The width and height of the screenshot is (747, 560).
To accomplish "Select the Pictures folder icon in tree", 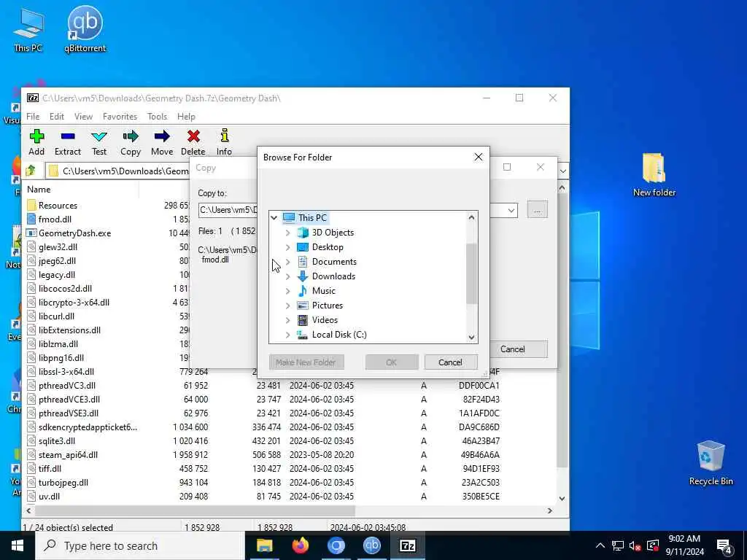I will pyautogui.click(x=303, y=306).
